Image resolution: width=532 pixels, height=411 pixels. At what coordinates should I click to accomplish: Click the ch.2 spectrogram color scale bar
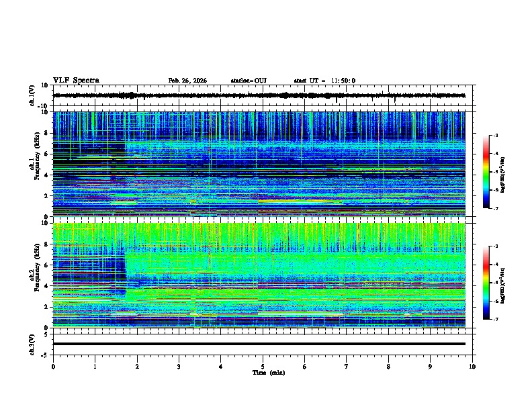tap(486, 283)
